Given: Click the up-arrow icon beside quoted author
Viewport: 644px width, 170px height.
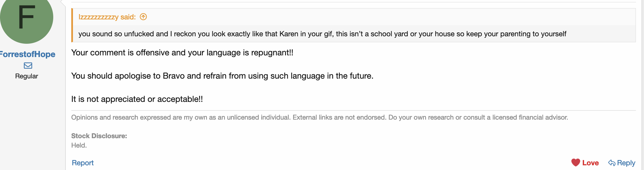Looking at the screenshot, I should click(143, 17).
